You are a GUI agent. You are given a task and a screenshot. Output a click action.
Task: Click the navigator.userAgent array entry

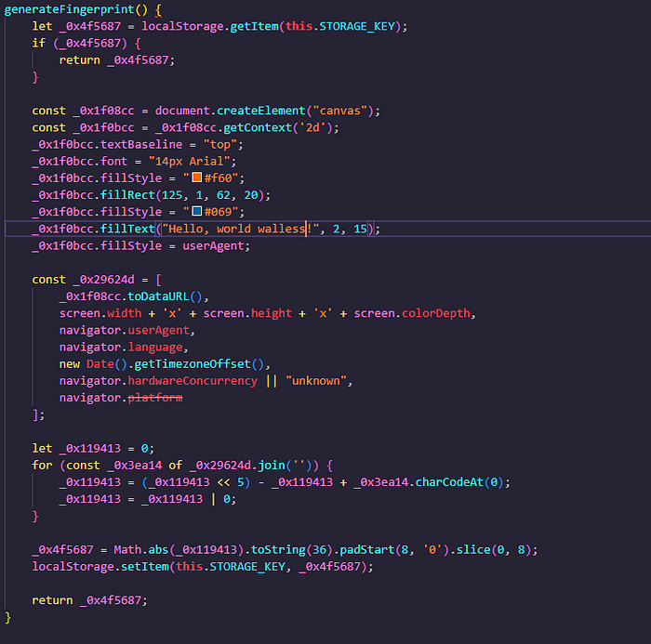coord(124,330)
